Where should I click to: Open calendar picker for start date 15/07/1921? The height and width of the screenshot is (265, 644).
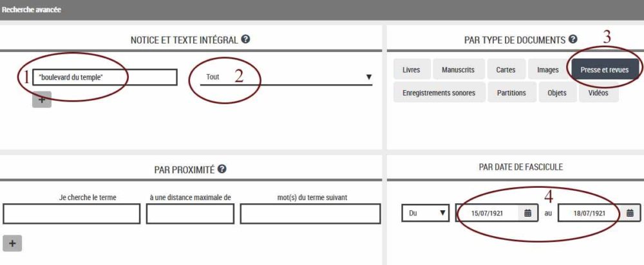(x=527, y=213)
